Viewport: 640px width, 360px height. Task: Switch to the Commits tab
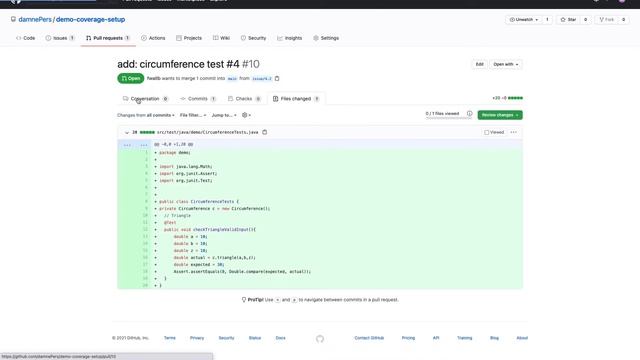point(198,99)
